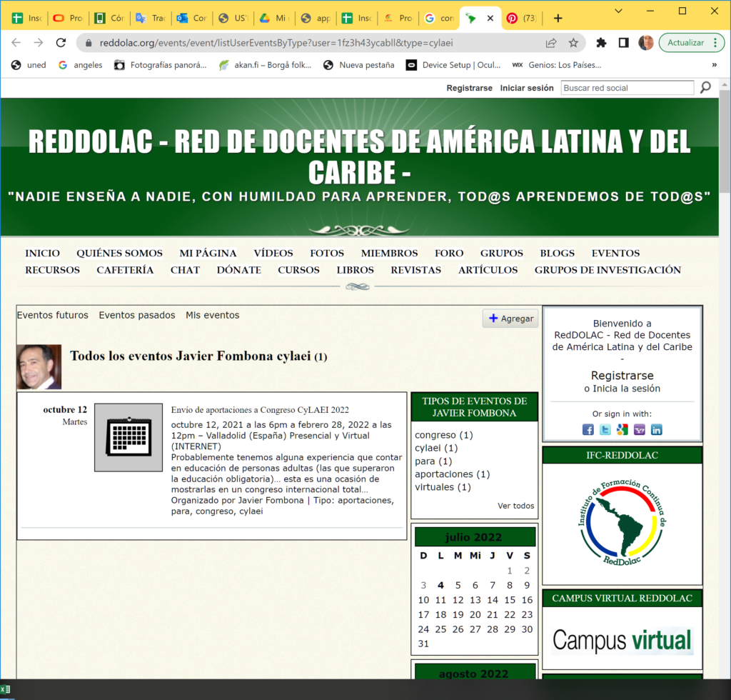Open the Genios: Los Países bookmark

[557, 65]
